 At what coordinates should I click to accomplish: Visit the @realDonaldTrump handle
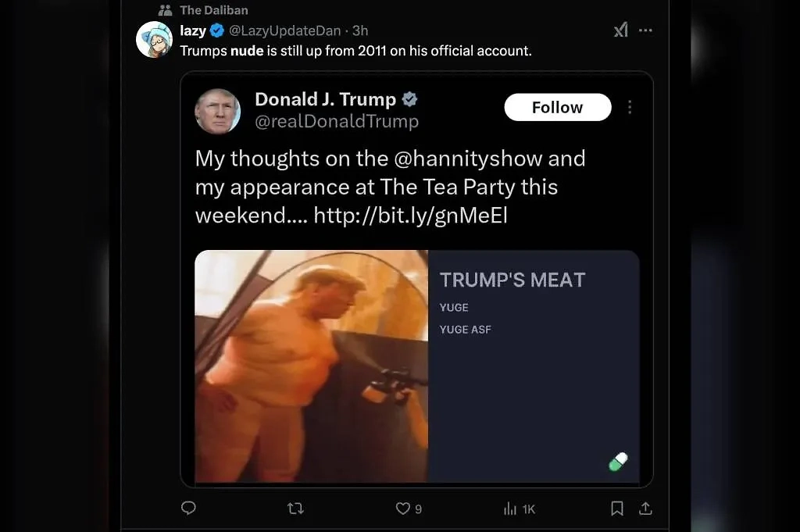pos(337,122)
